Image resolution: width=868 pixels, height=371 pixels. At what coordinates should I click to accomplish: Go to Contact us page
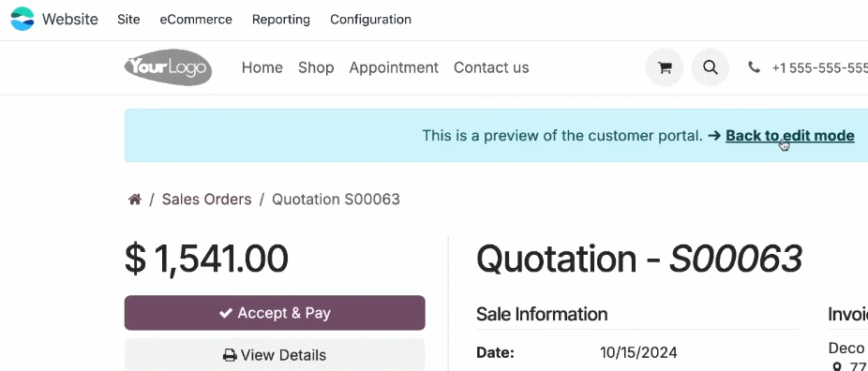(491, 67)
